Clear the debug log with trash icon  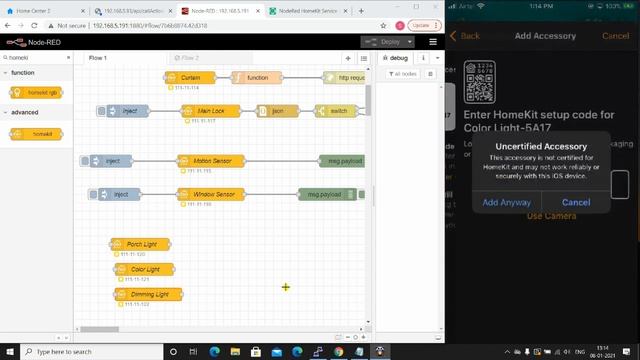pyautogui.click(x=430, y=74)
